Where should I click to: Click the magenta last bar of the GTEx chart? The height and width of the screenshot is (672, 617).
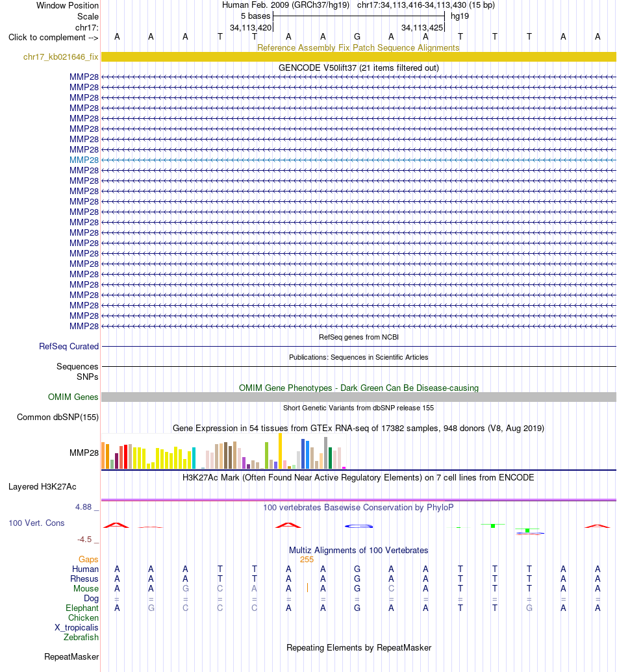click(x=344, y=467)
